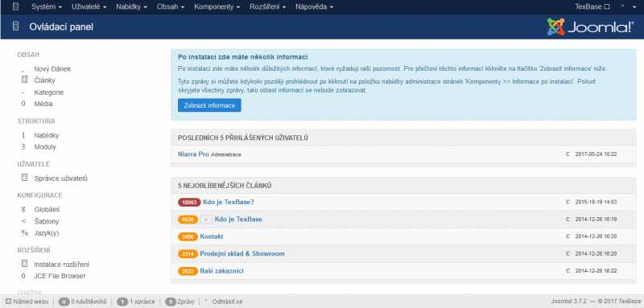
Task: Open Články in sidebar
Action: click(44, 80)
